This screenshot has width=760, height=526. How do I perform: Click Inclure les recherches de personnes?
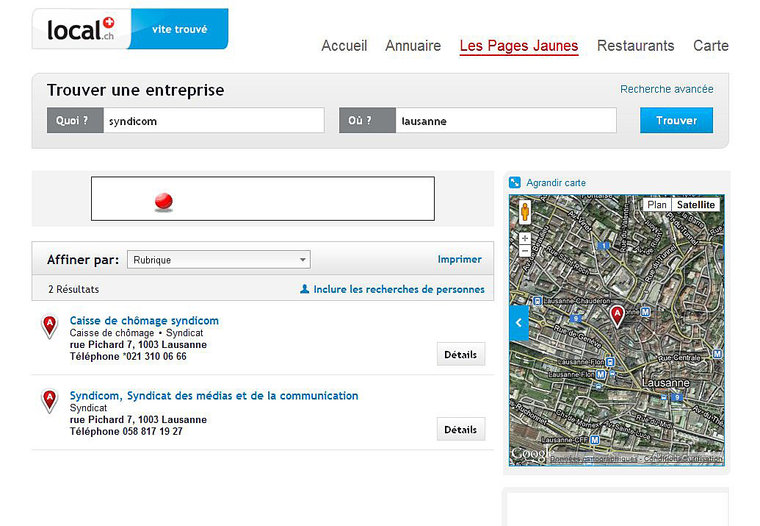tap(399, 289)
